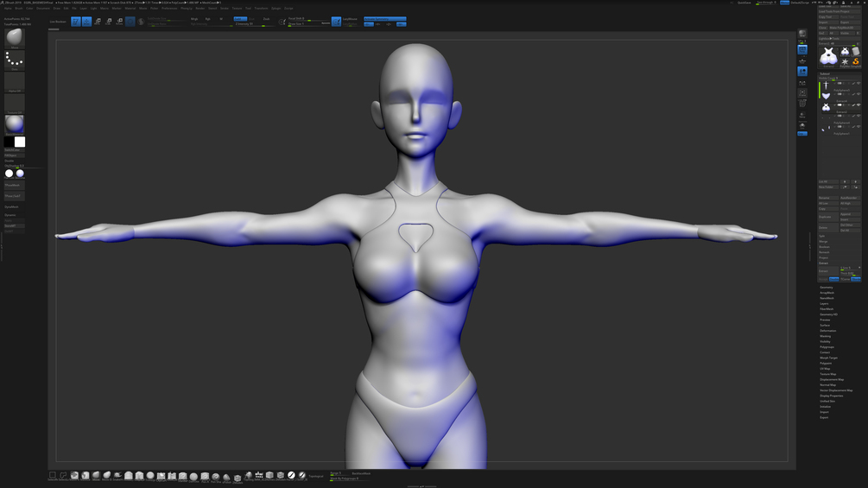The height and width of the screenshot is (488, 868).
Task: Open the Preferences menu
Action: coord(169,9)
